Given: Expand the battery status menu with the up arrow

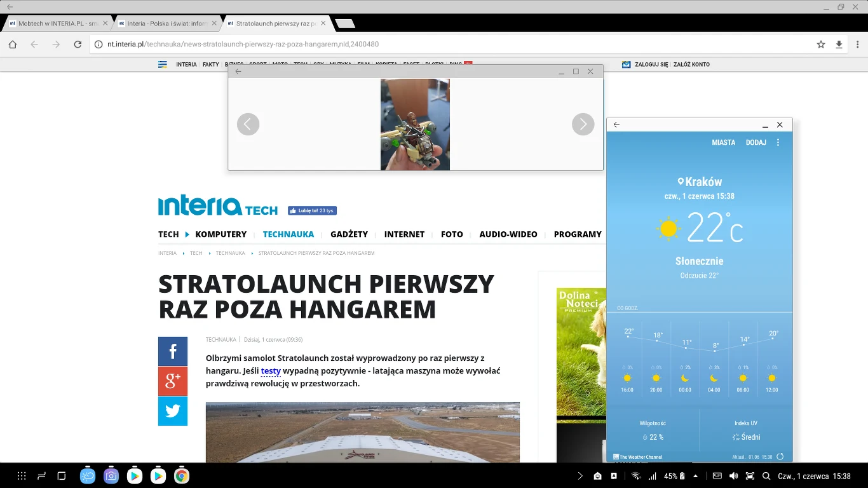Looking at the screenshot, I should (x=696, y=475).
